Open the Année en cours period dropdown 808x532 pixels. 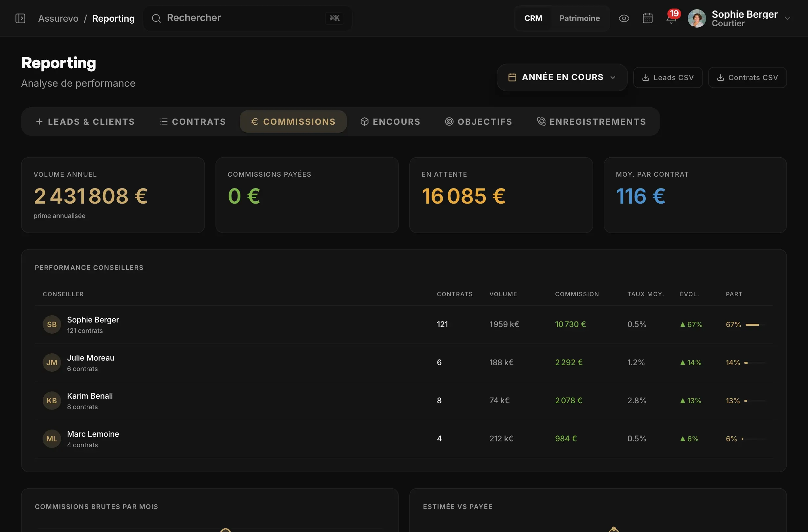pos(562,78)
